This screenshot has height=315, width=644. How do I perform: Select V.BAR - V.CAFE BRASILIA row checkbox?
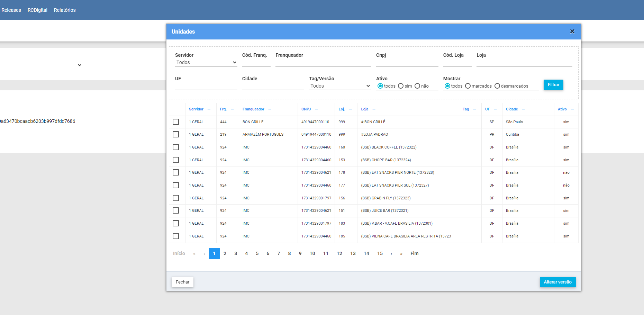pyautogui.click(x=176, y=223)
